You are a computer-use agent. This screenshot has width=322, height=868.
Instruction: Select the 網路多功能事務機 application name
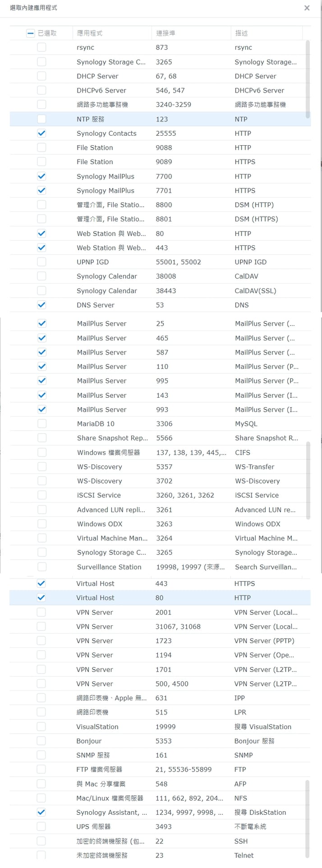point(102,105)
